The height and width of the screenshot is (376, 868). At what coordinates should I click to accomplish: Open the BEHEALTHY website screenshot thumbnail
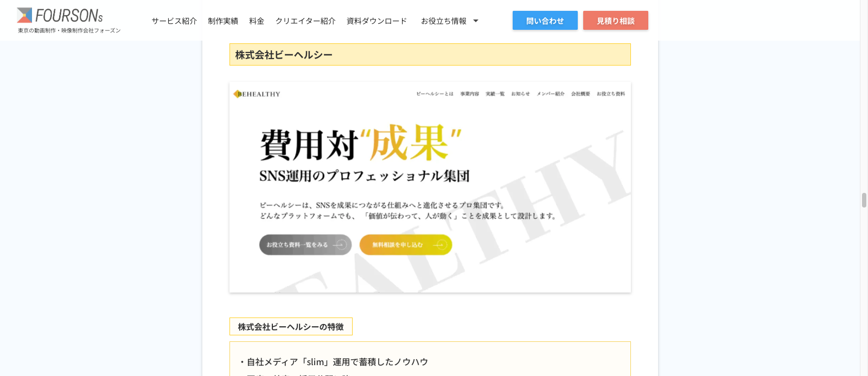(x=430, y=187)
